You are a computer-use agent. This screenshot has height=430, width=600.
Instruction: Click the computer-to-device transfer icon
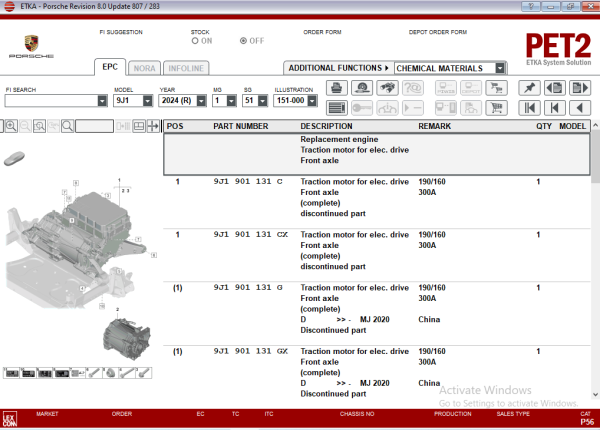[446, 108]
